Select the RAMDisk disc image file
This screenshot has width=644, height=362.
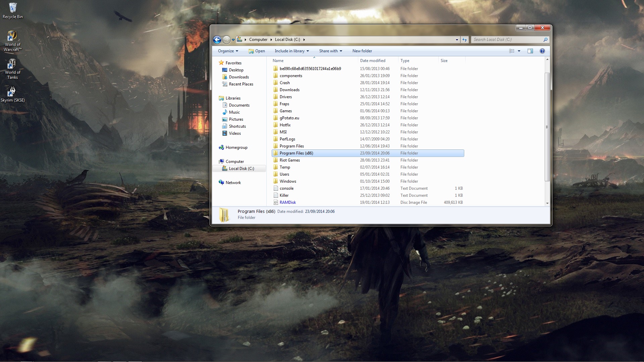[x=287, y=202]
